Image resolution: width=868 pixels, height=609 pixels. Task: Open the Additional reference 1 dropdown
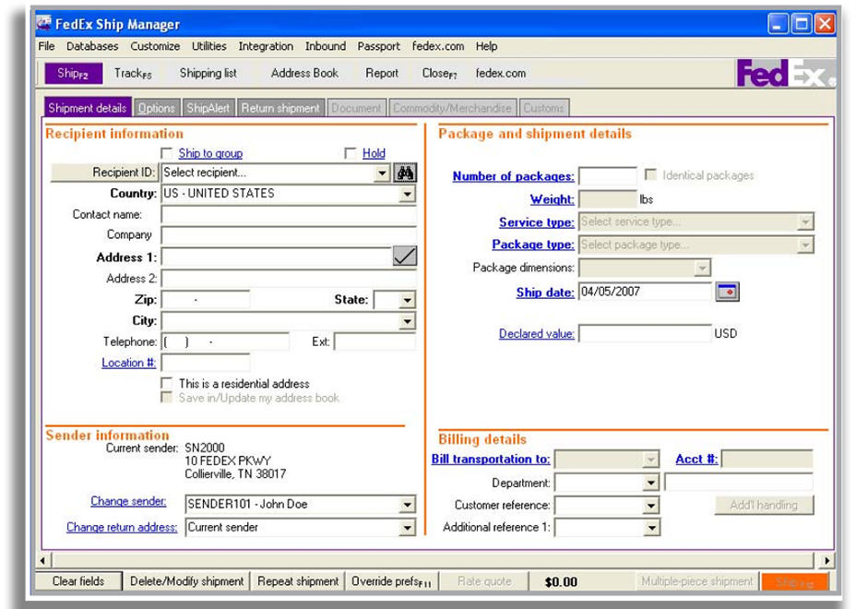tap(651, 528)
